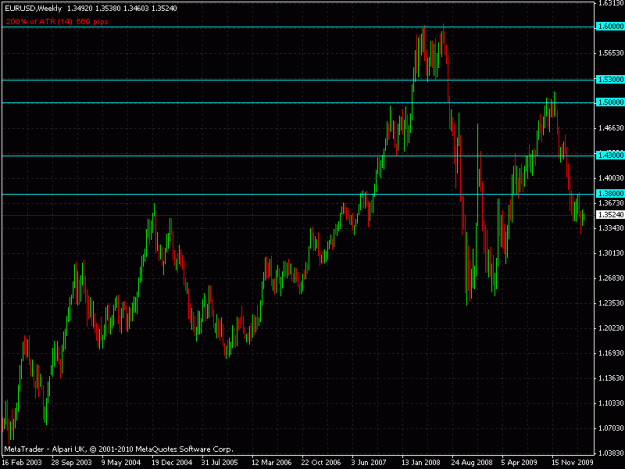The height and width of the screenshot is (469, 625).
Task: Click the 9 May 2004 date label
Action: 121,463
